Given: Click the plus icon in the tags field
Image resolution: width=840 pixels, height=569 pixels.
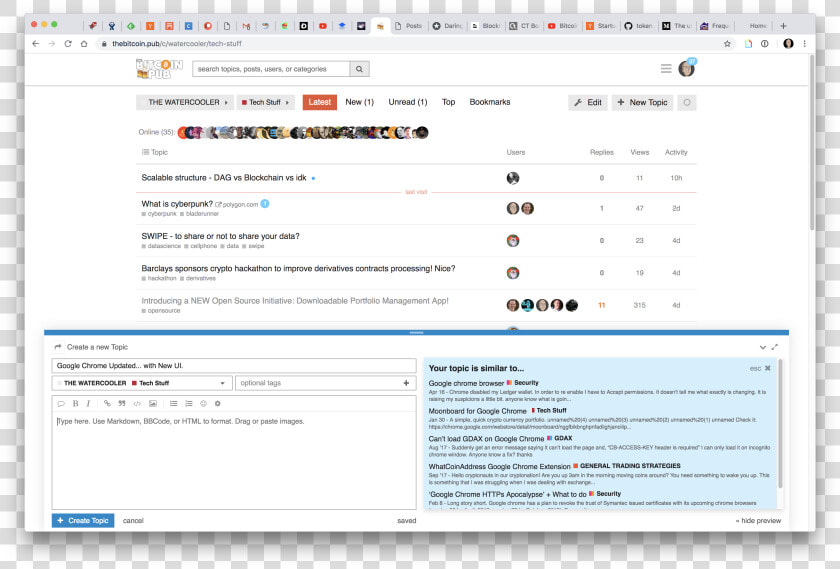Looking at the screenshot, I should (x=406, y=383).
